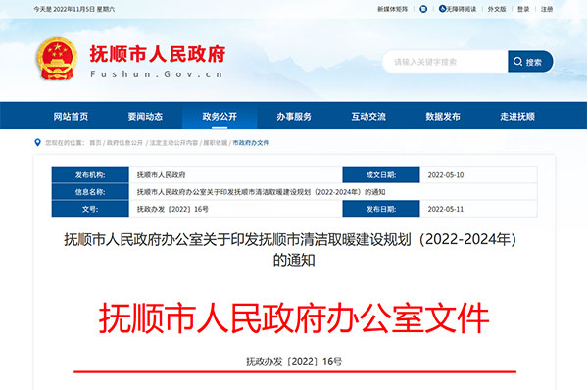Focus the keyword search input field
This screenshot has width=588, height=390.
(x=445, y=62)
